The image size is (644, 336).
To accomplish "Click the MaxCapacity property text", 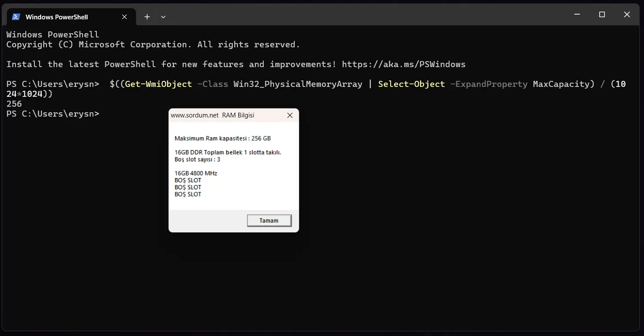I will coord(561,84).
